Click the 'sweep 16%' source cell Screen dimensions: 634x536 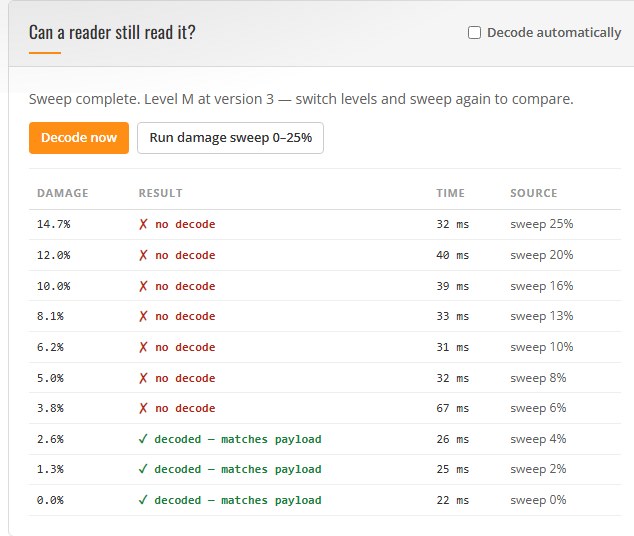coord(542,286)
